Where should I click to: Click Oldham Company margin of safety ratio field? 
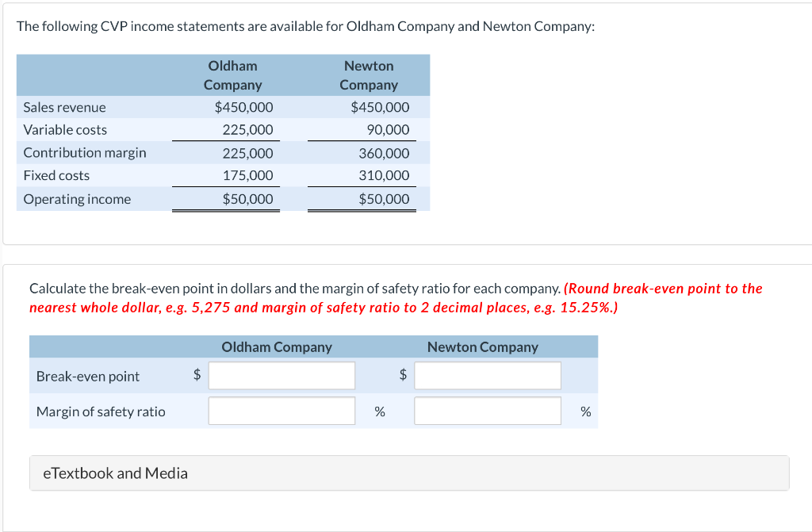(x=282, y=411)
